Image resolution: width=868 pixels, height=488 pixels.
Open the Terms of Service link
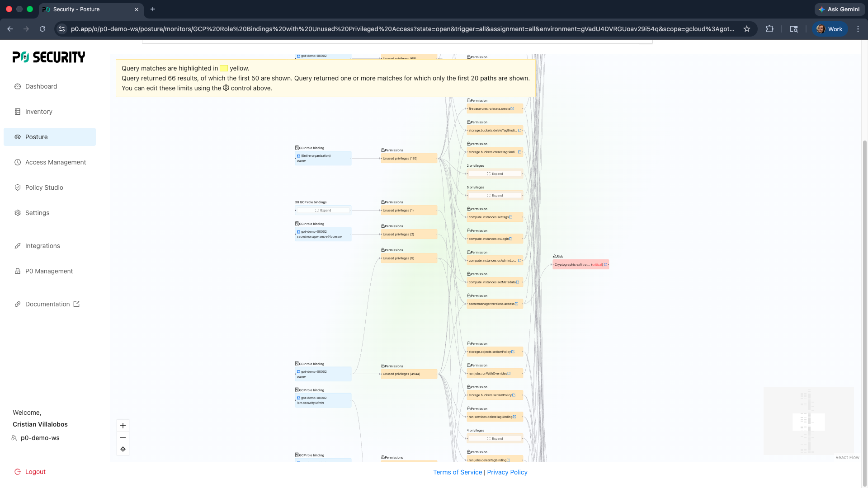(458, 472)
